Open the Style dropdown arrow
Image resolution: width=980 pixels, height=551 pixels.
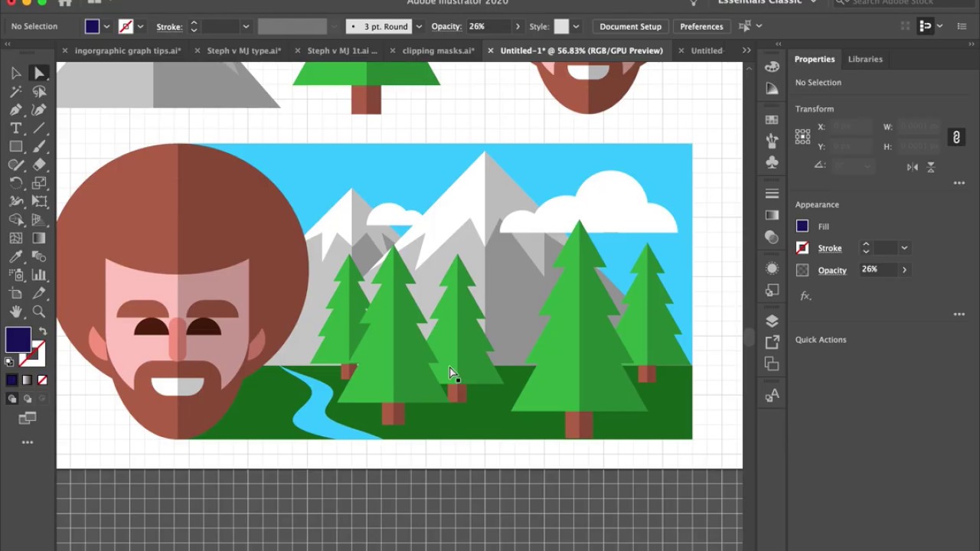pyautogui.click(x=576, y=27)
